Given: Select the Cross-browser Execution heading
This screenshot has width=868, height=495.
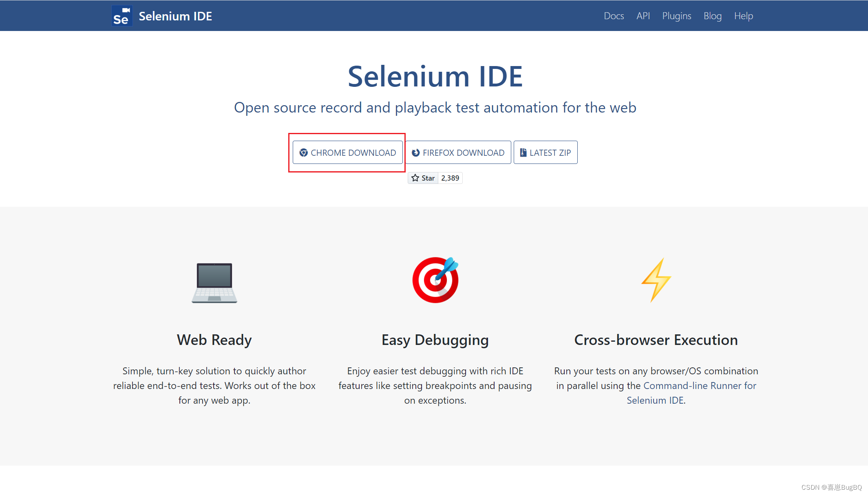Looking at the screenshot, I should (x=656, y=340).
